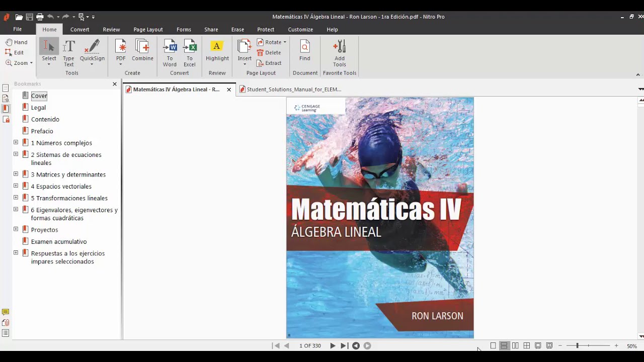Switch to the Protect ribbon tab
This screenshot has height=362, width=644.
point(266,30)
